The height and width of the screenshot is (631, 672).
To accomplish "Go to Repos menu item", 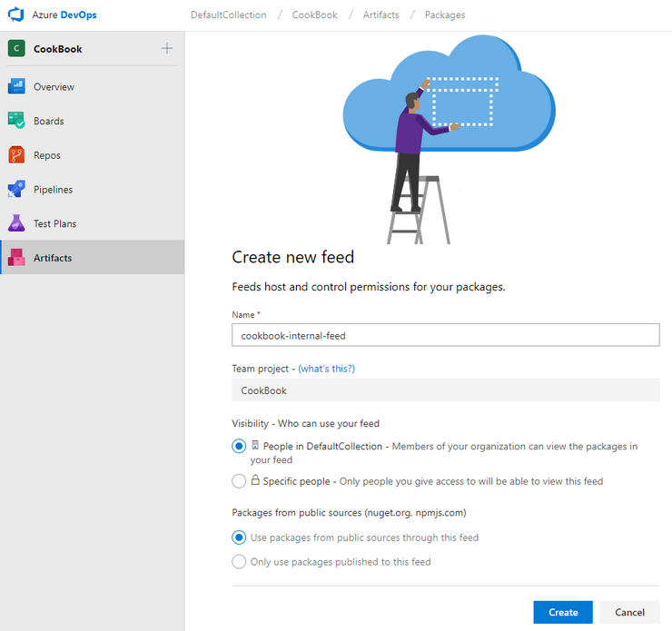I will coord(93,155).
